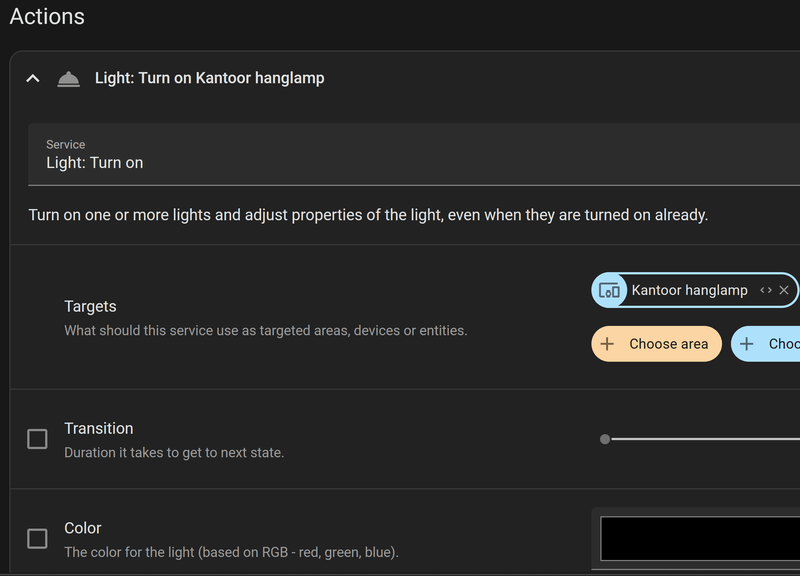Enable the Color checkbox
Screen dimensions: 800x576
(x=37, y=539)
